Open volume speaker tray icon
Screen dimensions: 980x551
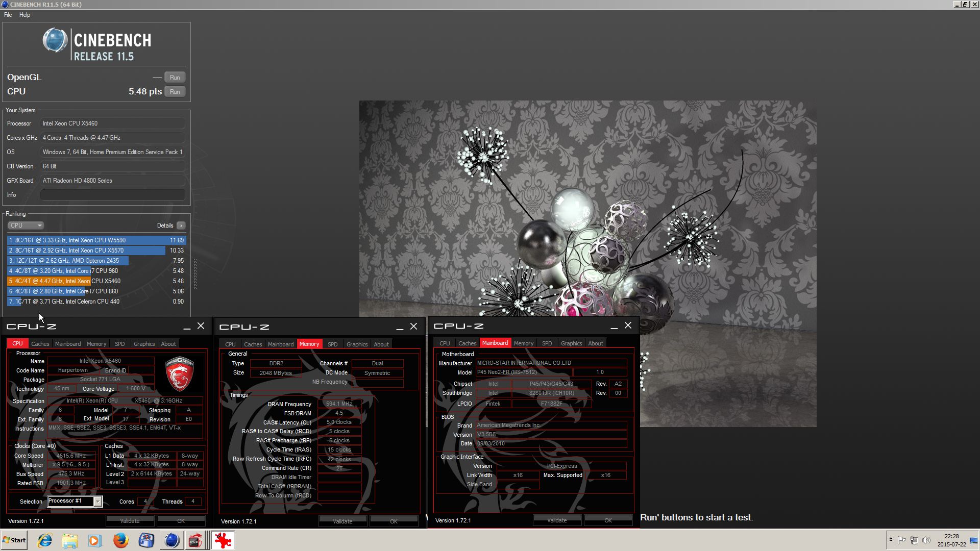[x=926, y=540]
